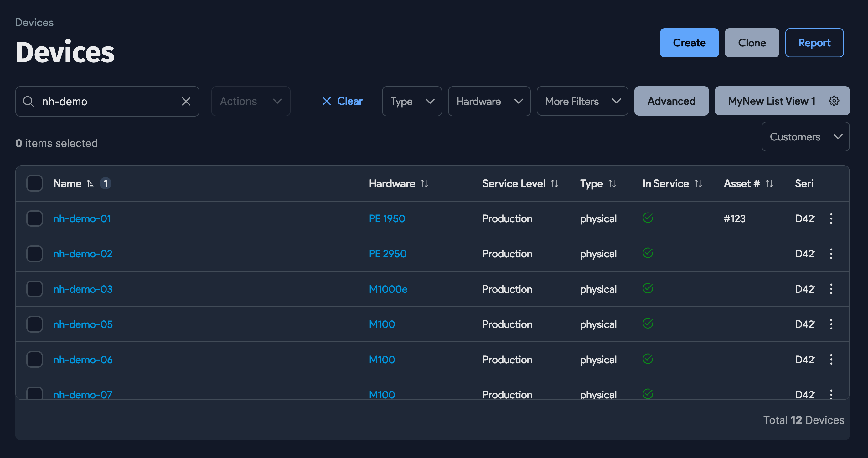Check the row checkbox for nh-demo-03
The image size is (868, 458).
pyautogui.click(x=34, y=289)
